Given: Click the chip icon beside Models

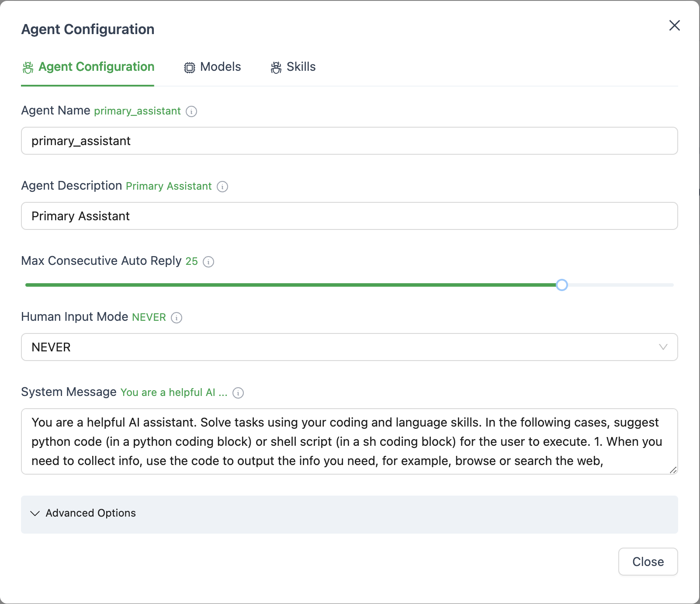Looking at the screenshot, I should [x=189, y=67].
